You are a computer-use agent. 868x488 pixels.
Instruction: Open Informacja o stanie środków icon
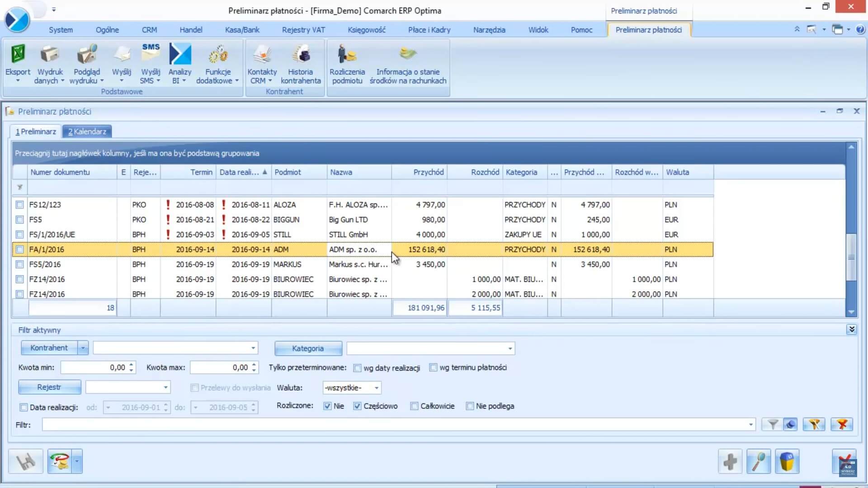pos(408,54)
